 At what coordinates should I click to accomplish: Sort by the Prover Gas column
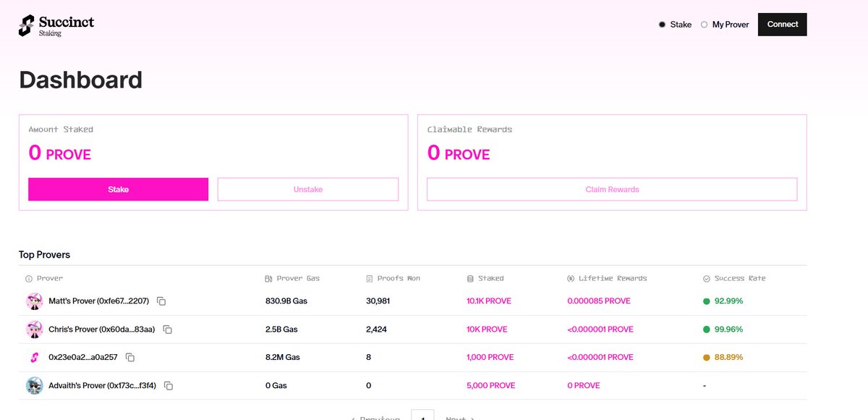click(298, 279)
